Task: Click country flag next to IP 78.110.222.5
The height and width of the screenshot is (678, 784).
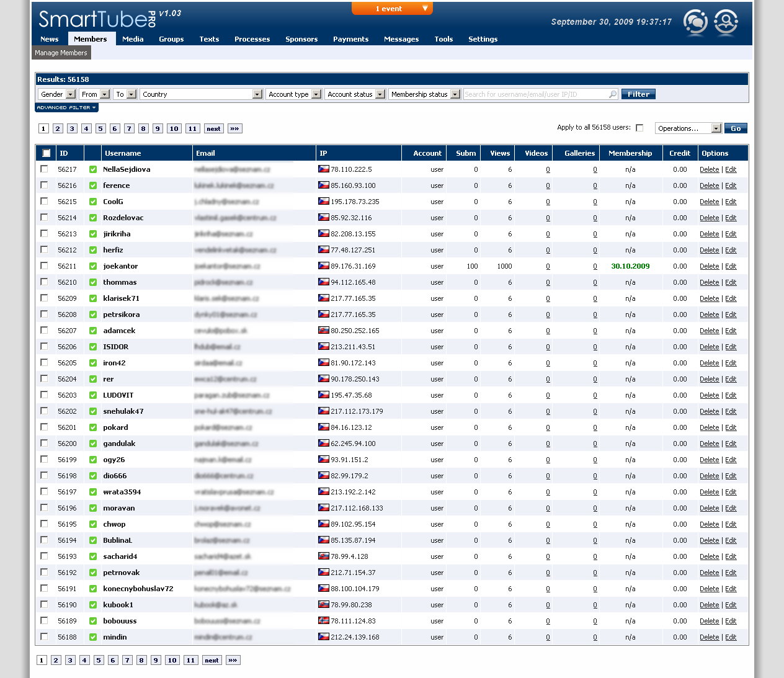Action: [x=324, y=169]
